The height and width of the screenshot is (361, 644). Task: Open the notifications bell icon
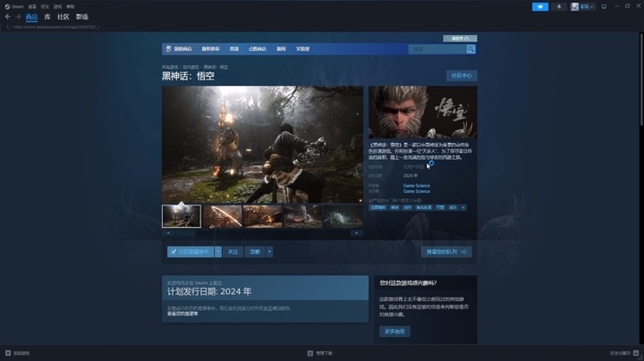559,6
